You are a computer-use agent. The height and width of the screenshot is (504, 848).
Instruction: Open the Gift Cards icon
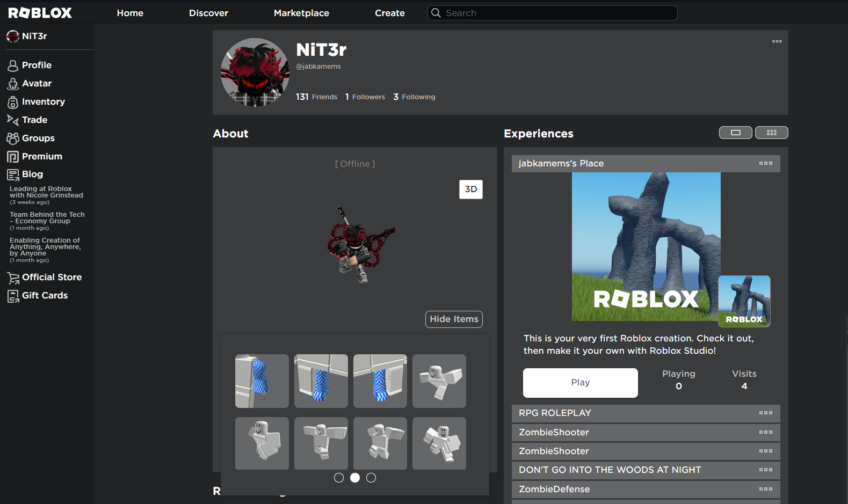(13, 296)
